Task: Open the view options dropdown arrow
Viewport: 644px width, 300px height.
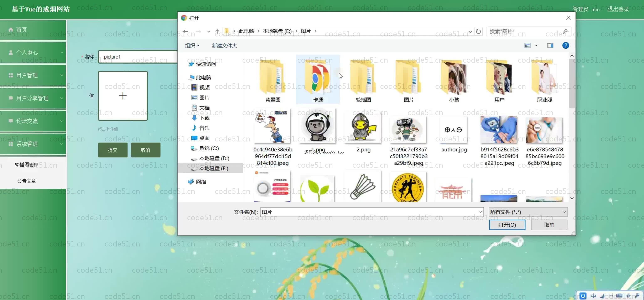Action: (536, 45)
